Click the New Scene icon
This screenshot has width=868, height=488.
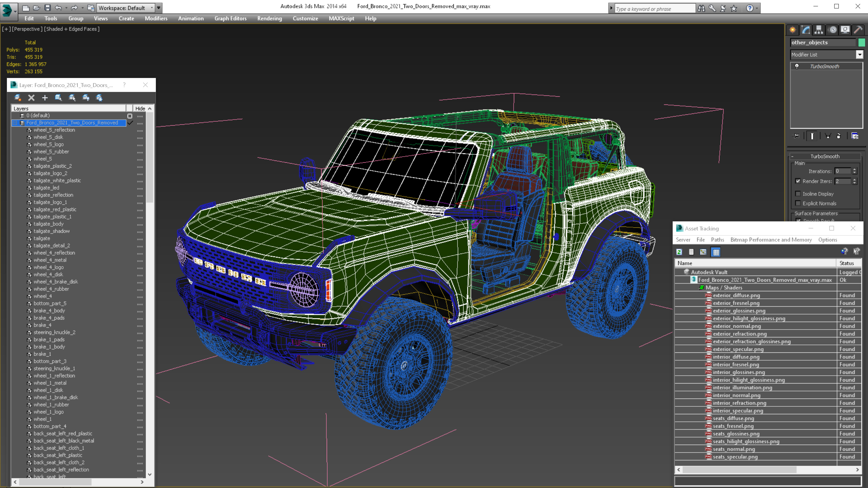[26, 8]
